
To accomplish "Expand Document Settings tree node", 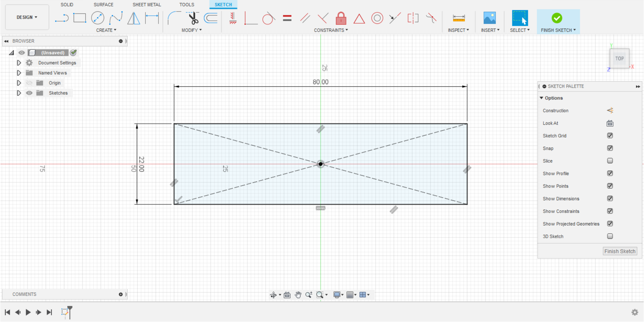I will (x=19, y=63).
